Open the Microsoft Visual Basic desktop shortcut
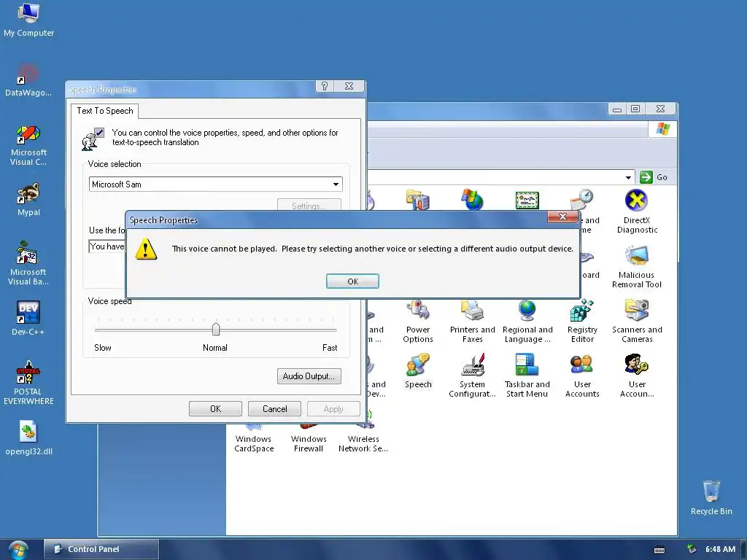Image resolution: width=747 pixels, height=560 pixels. (x=28, y=263)
